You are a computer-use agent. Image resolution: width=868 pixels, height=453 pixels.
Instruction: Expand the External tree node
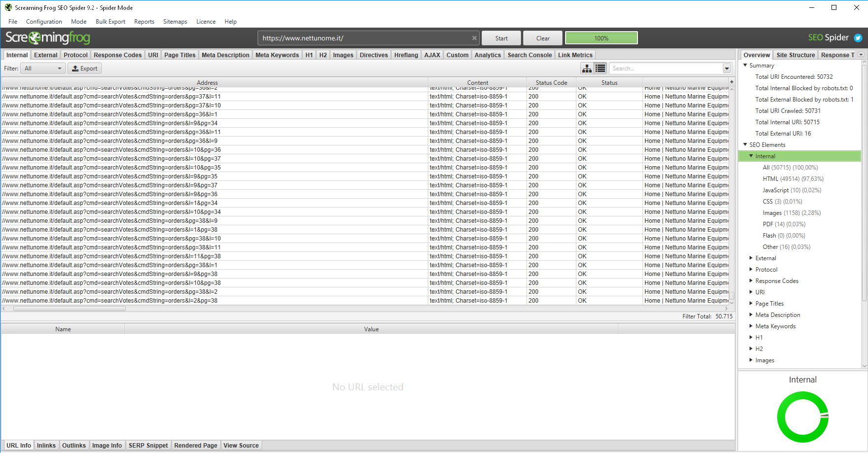751,258
